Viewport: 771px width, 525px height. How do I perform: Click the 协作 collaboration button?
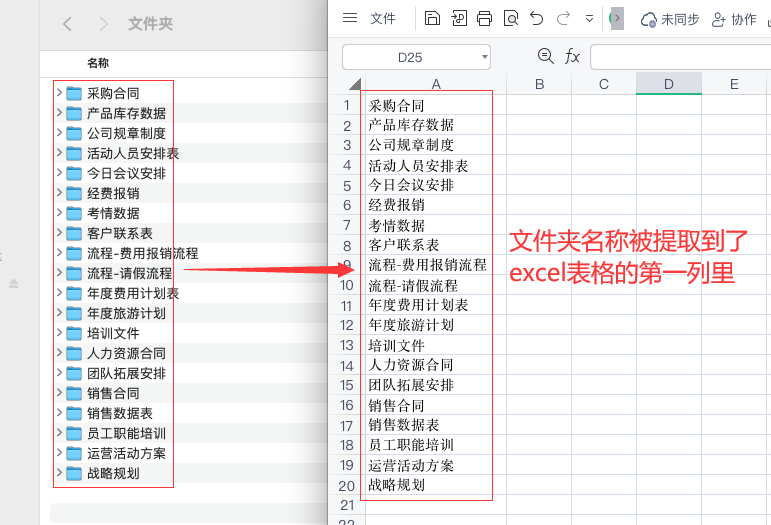click(734, 20)
